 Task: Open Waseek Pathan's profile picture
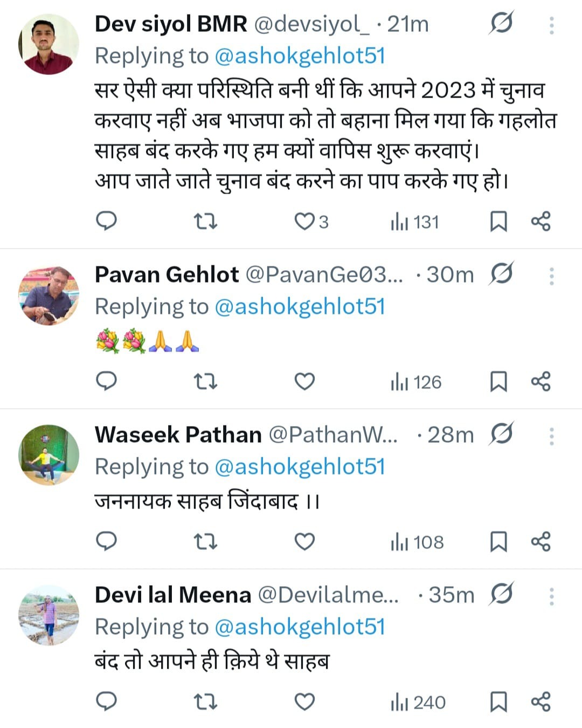coord(49,455)
